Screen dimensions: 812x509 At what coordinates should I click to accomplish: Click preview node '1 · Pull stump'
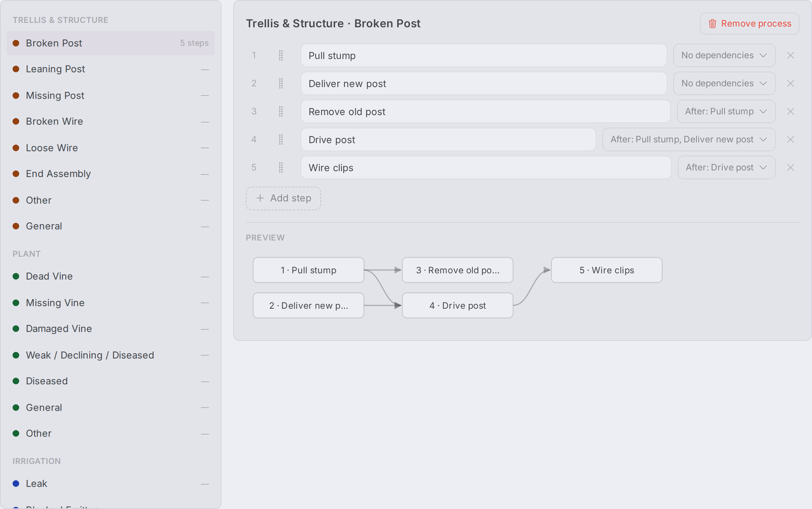click(308, 270)
